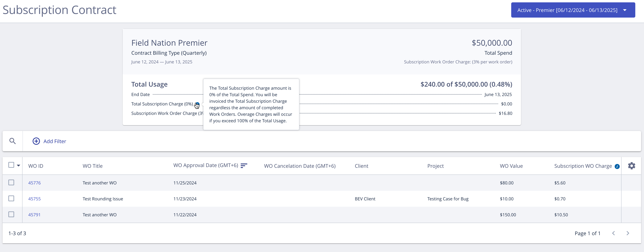Screen dimensions: 644x252
Task: Check the checkbox for work order 45776
Action: 11,183
